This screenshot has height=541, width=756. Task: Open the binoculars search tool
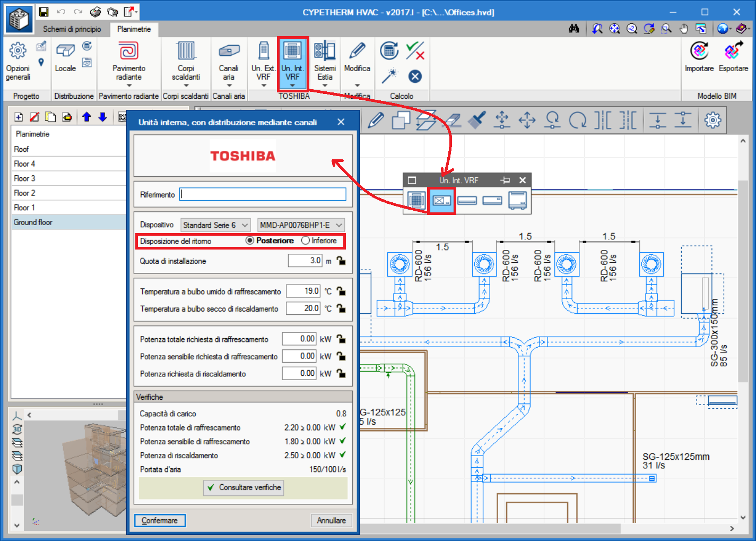[x=574, y=29]
